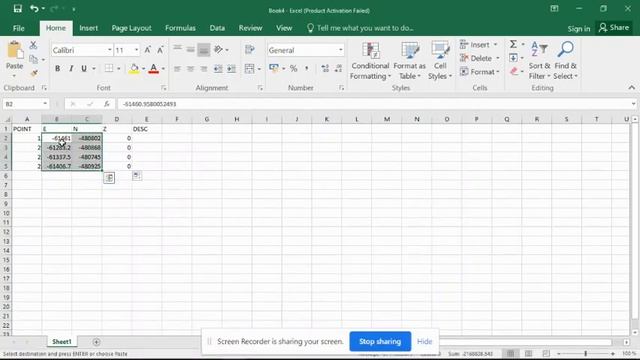Click the Orientation text angle icon
The height and width of the screenshot is (360, 640).
[x=219, y=49]
